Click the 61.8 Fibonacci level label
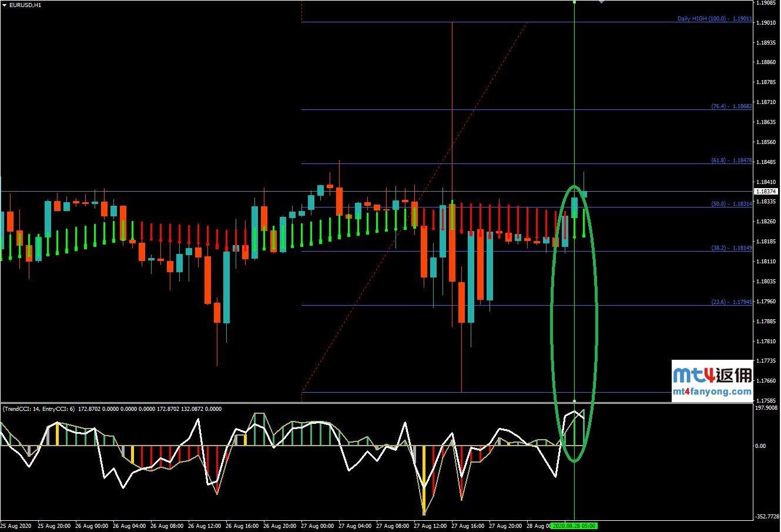781x532 pixels. pyautogui.click(x=731, y=160)
